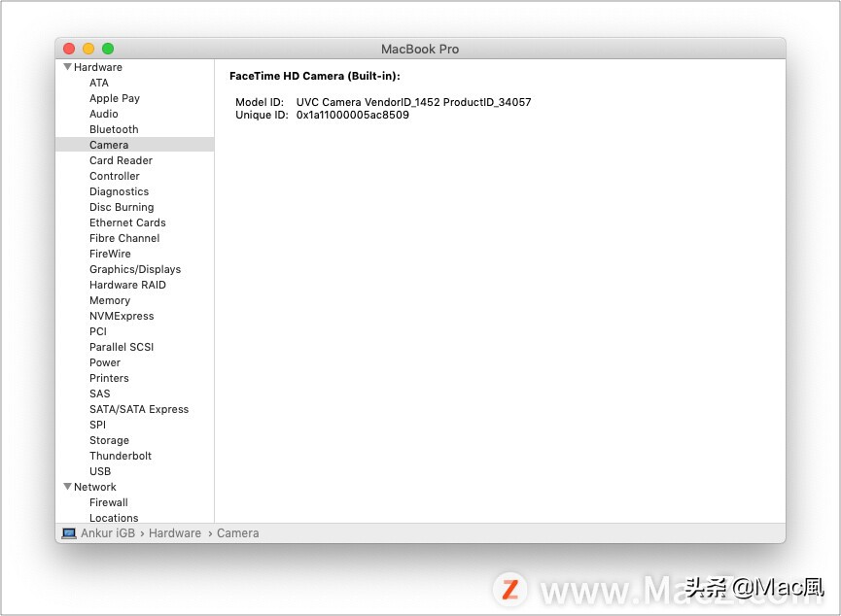Select the Network section header

pyautogui.click(x=95, y=487)
